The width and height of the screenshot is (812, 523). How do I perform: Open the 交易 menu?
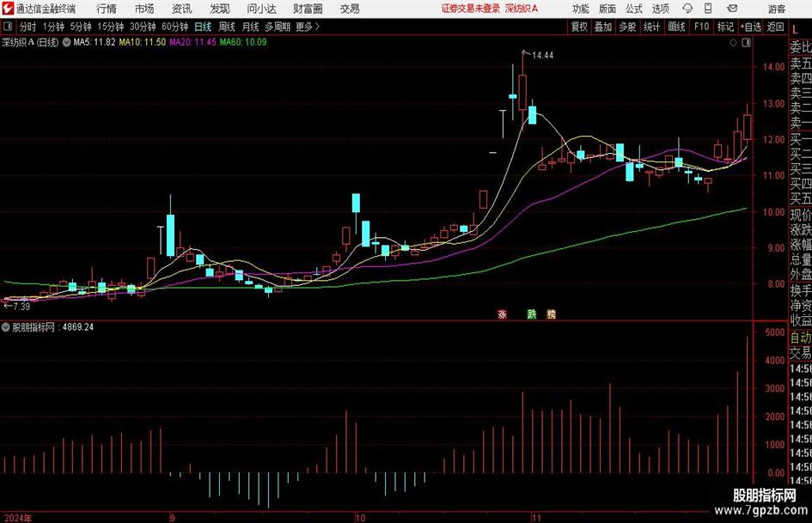tap(350, 9)
